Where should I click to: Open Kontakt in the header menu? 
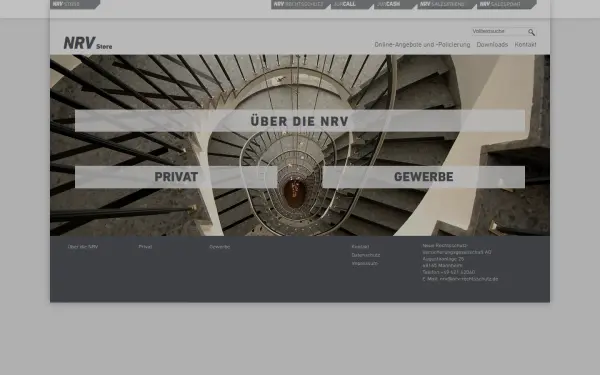[525, 45]
